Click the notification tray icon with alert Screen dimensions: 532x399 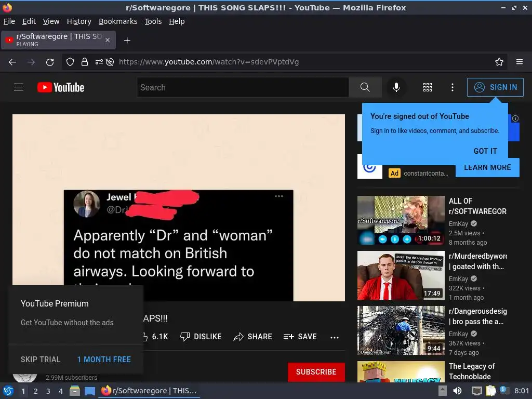[x=503, y=390]
